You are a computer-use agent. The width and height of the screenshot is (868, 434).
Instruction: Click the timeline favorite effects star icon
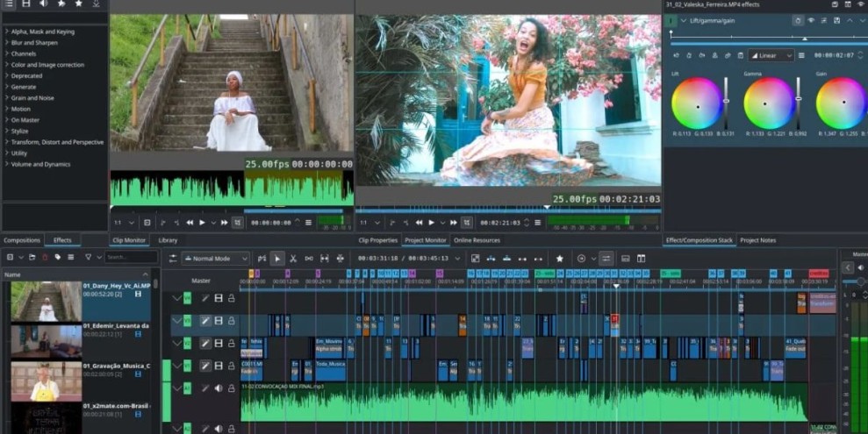click(560, 258)
